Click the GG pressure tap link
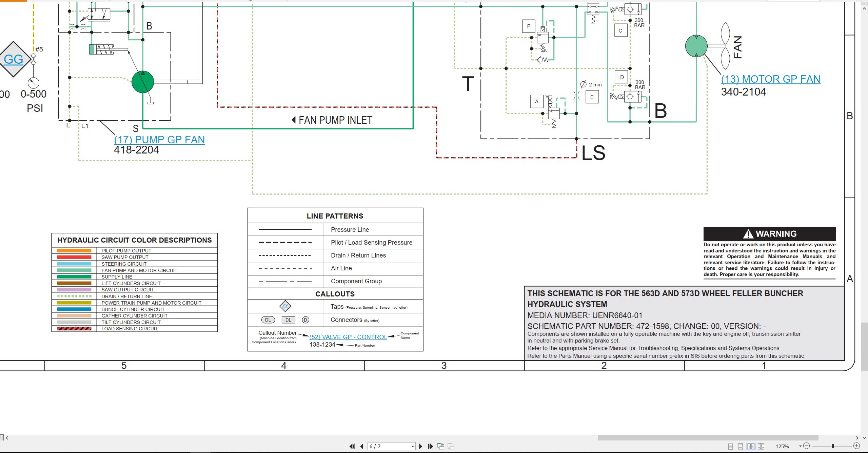The image size is (868, 453). click(x=14, y=59)
